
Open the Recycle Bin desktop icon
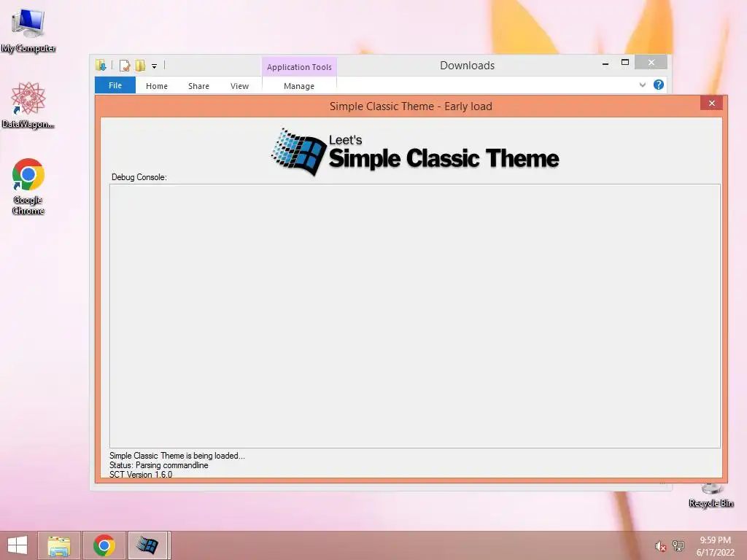711,495
